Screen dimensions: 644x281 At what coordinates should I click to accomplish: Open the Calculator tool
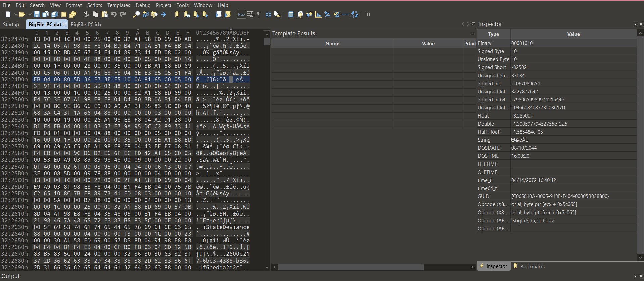[x=291, y=14]
